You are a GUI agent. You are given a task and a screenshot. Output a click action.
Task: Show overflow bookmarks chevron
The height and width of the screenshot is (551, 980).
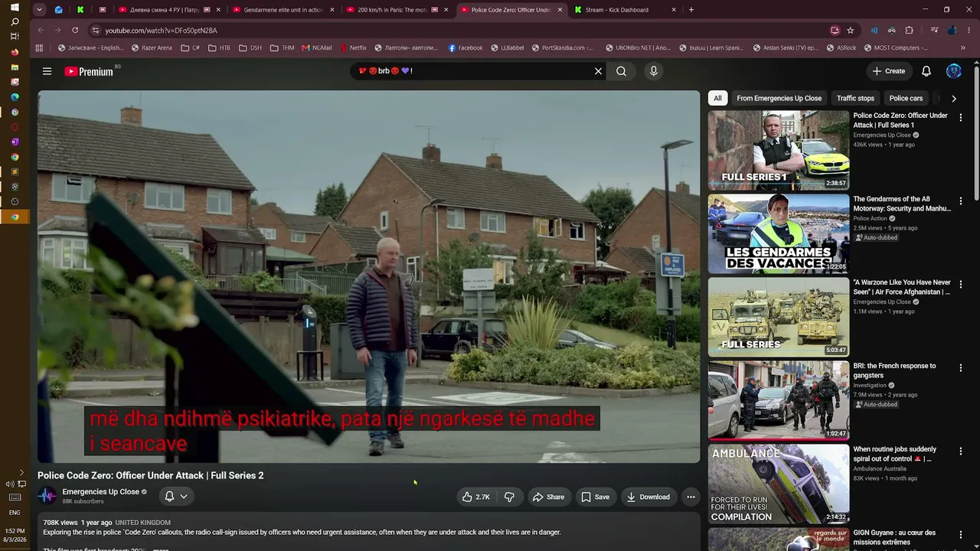click(x=963, y=47)
